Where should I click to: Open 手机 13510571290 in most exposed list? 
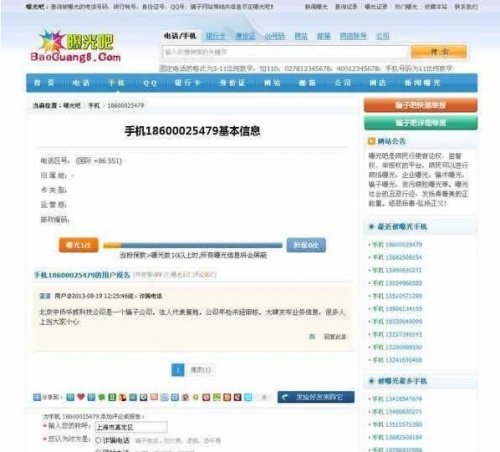[397, 424]
